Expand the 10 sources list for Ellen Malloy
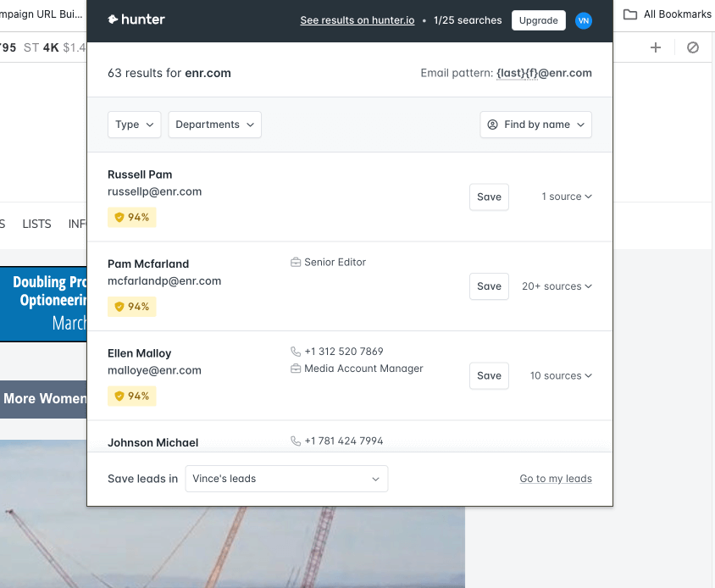The height and width of the screenshot is (588, 715). (x=561, y=376)
